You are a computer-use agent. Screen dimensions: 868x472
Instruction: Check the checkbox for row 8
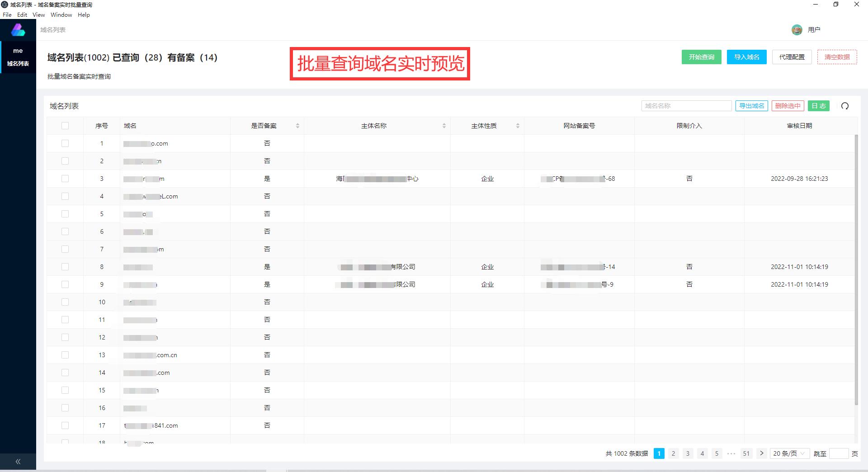point(65,266)
